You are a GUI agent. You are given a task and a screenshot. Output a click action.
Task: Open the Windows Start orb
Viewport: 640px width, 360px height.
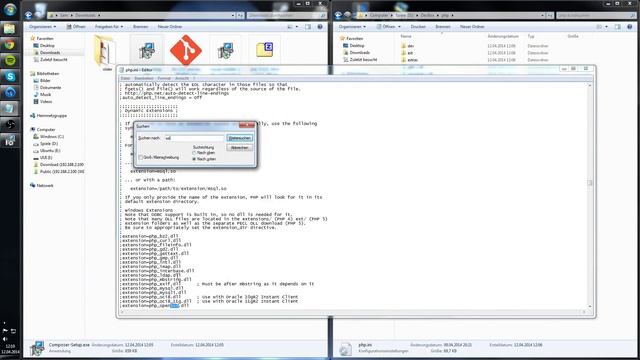point(10,9)
